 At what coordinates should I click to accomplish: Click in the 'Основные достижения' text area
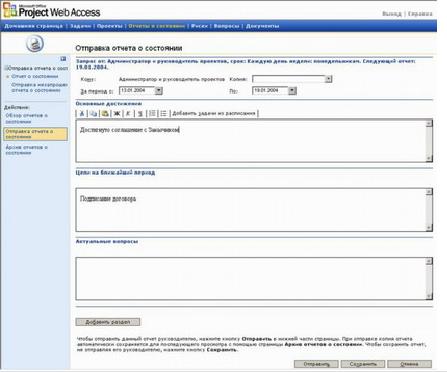251,141
